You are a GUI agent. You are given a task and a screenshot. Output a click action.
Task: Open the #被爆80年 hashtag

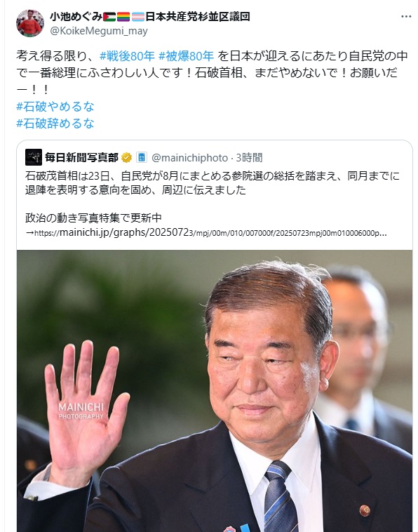186,55
